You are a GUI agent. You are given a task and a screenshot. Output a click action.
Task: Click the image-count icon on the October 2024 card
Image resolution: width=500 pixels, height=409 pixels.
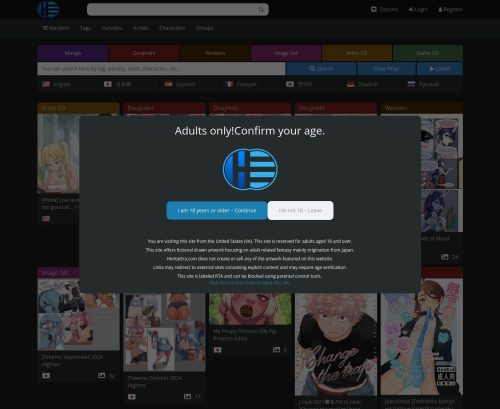pos(187,396)
